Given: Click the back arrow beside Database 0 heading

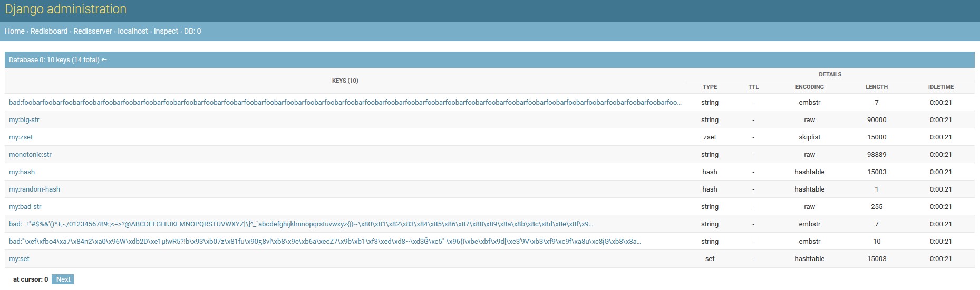Looking at the screenshot, I should click(104, 59).
